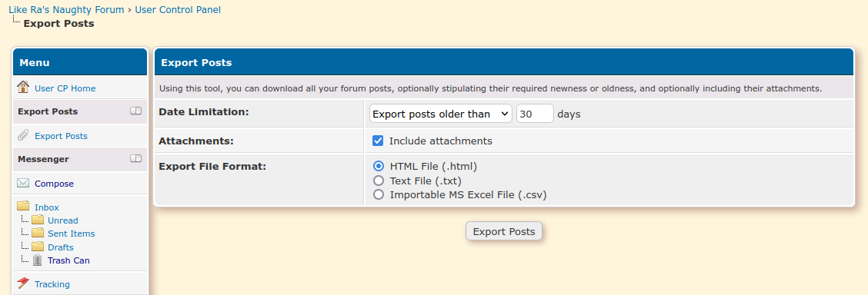The image size is (868, 295).
Task: Click the Trash Can bin icon
Action: point(37,260)
